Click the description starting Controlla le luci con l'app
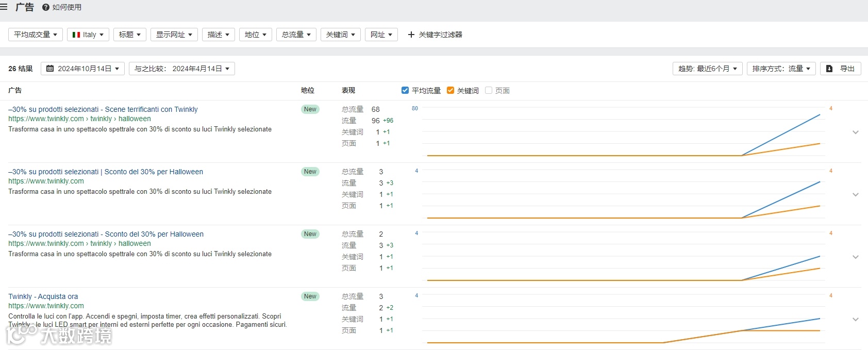Image resolution: width=868 pixels, height=350 pixels. pyautogui.click(x=147, y=320)
